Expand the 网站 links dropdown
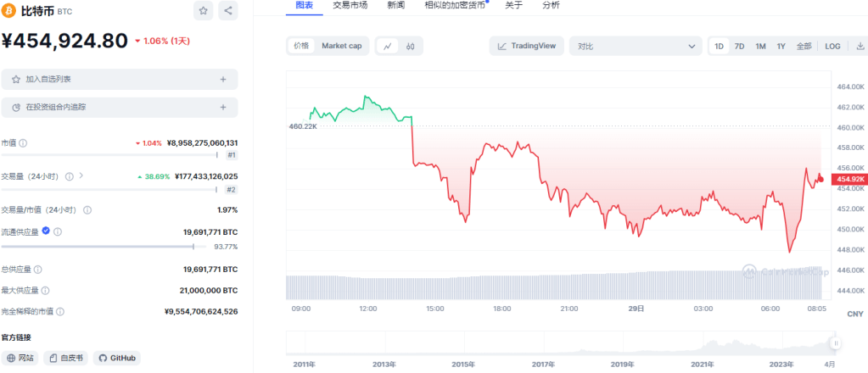 20,358
